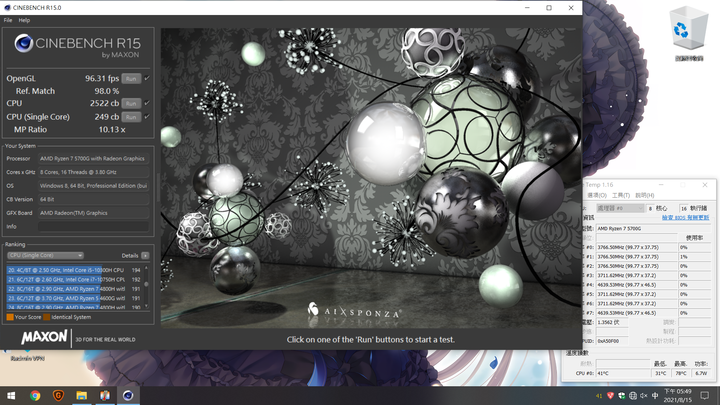Click the Cores x GHz field value
The height and width of the screenshot is (405, 720).
pyautogui.click(x=93, y=172)
